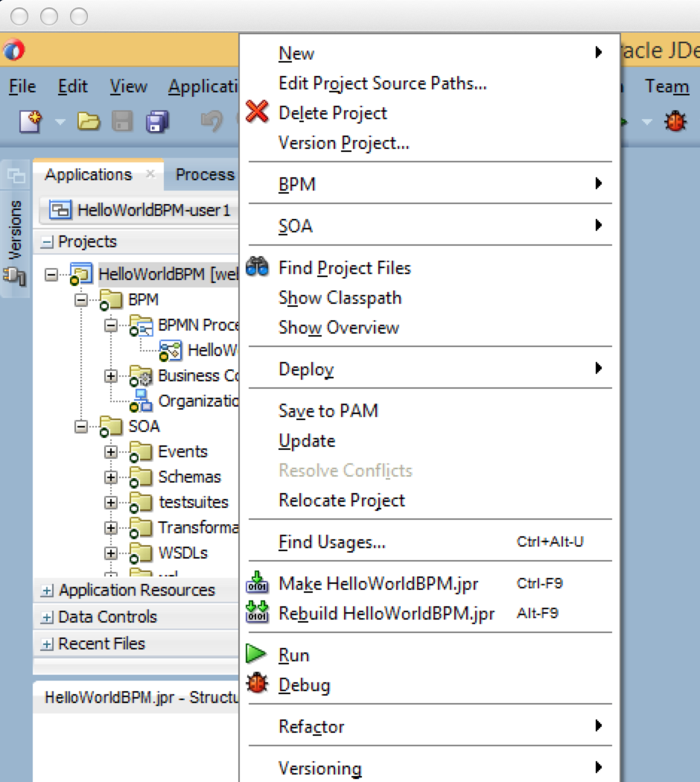This screenshot has width=700, height=782.
Task: Click the binoculars Find Project Files icon
Action: tap(257, 267)
